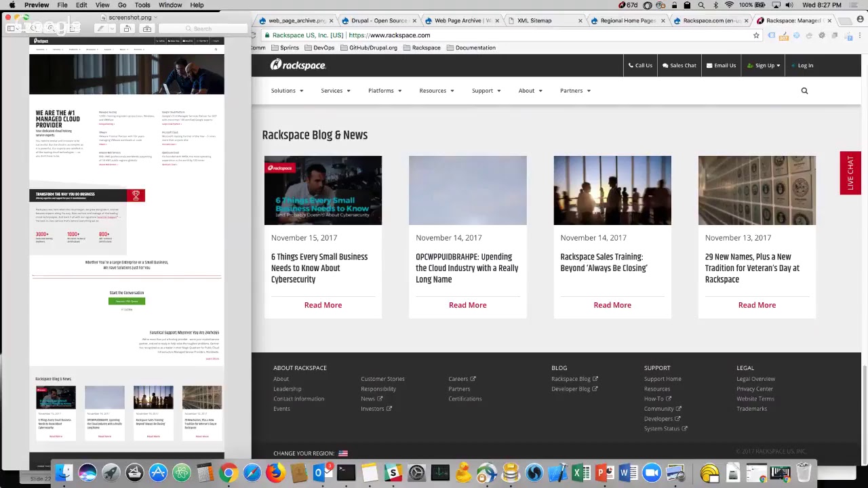Open the System Status footer link

[665, 428]
